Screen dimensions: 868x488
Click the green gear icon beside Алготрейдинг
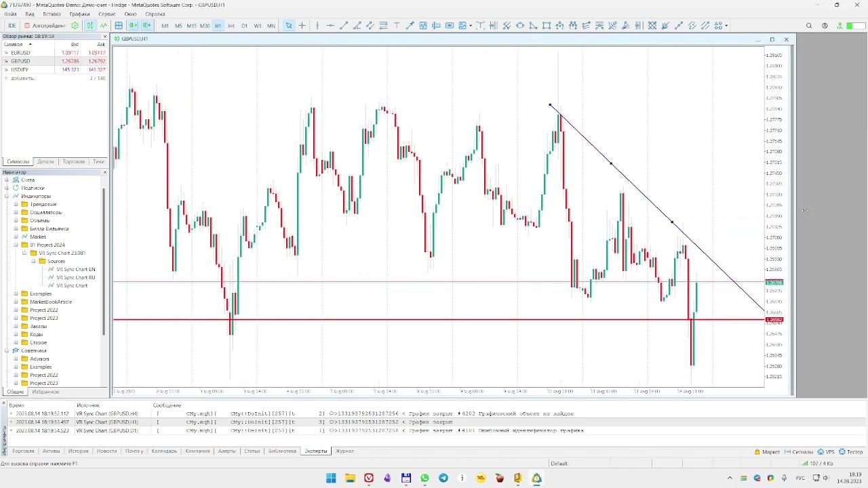point(75,26)
